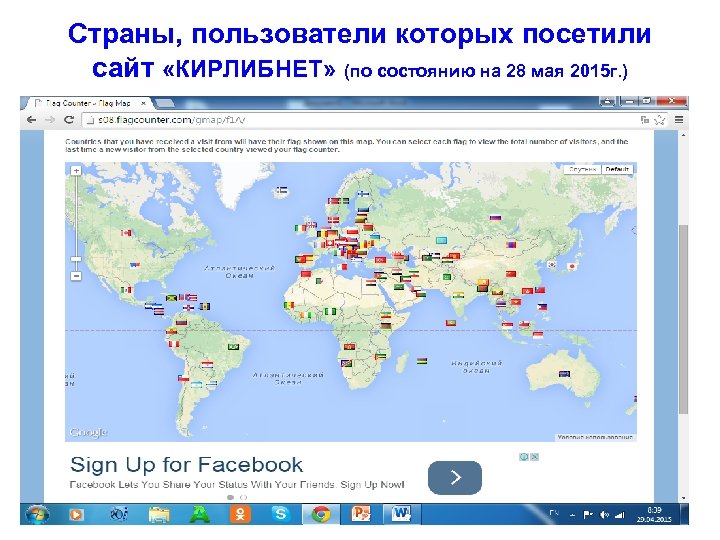Select the Flag Counter - Flag Map tab
Image resolution: width=720 pixels, height=540 pixels.
[x=88, y=103]
